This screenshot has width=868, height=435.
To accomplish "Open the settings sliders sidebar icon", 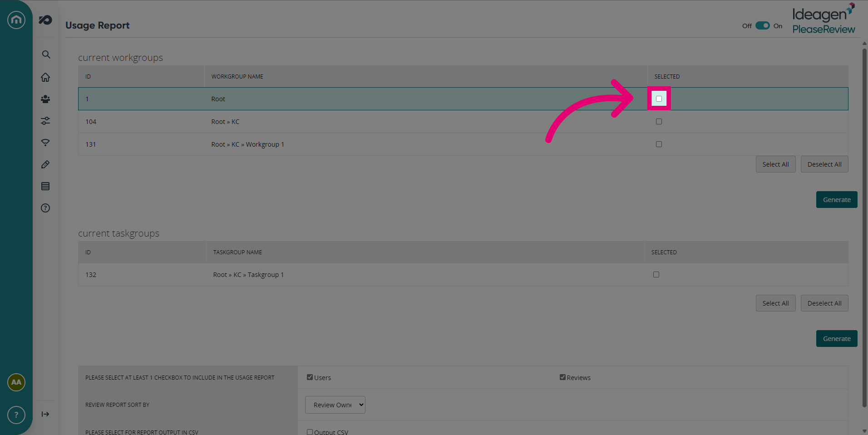I will click(x=45, y=121).
